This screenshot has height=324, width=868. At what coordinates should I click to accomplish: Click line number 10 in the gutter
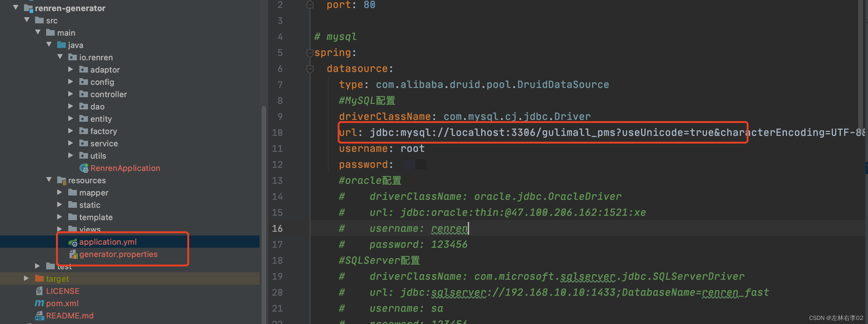click(277, 132)
